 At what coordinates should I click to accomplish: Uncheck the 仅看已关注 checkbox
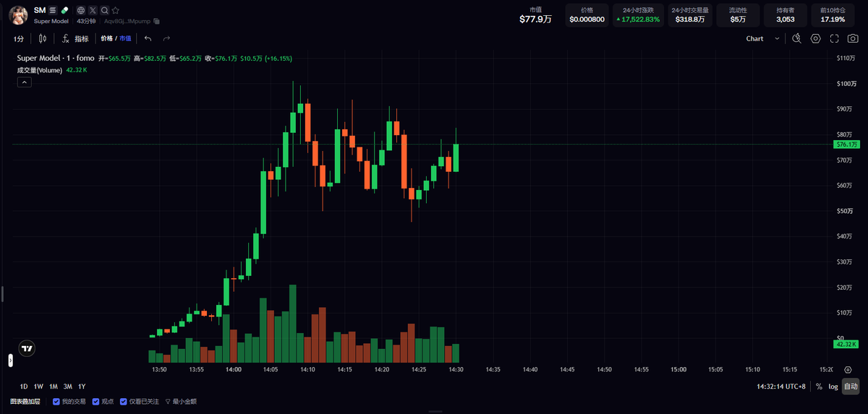coord(124,401)
